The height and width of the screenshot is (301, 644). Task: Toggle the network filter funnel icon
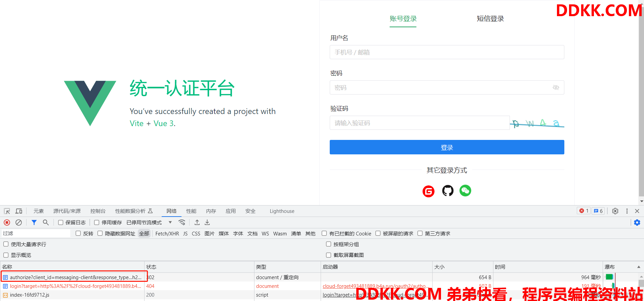(34, 222)
